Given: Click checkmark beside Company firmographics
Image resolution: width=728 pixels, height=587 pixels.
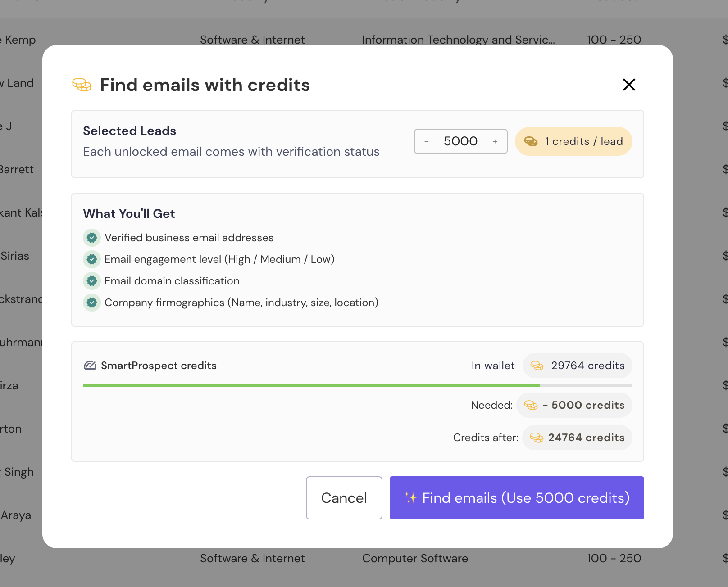Looking at the screenshot, I should (92, 303).
